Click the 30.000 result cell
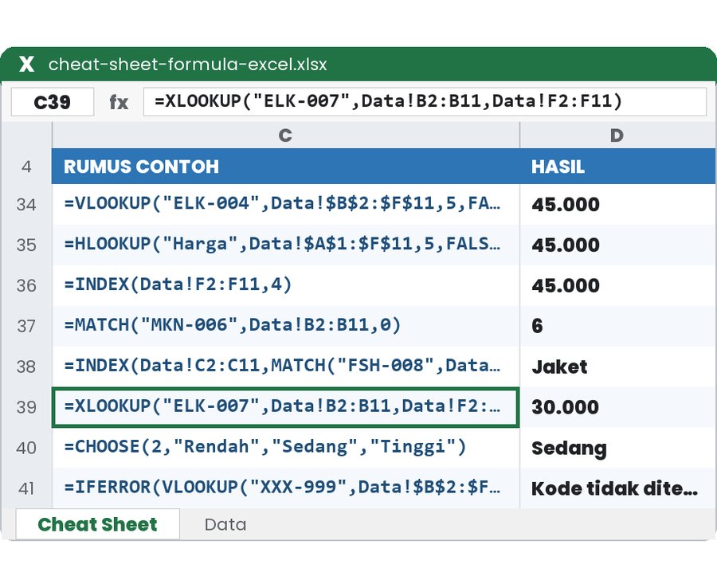This screenshot has height=588, width=717. tap(617, 407)
